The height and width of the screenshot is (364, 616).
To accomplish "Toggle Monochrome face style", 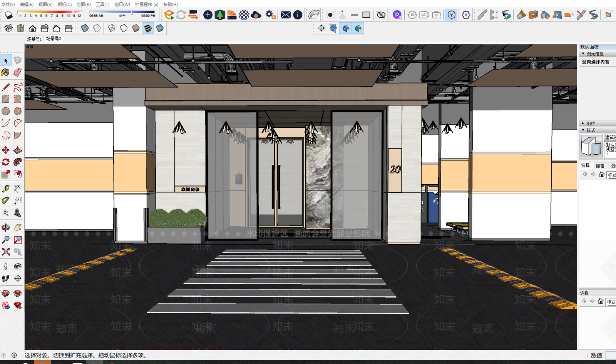I will (x=160, y=28).
